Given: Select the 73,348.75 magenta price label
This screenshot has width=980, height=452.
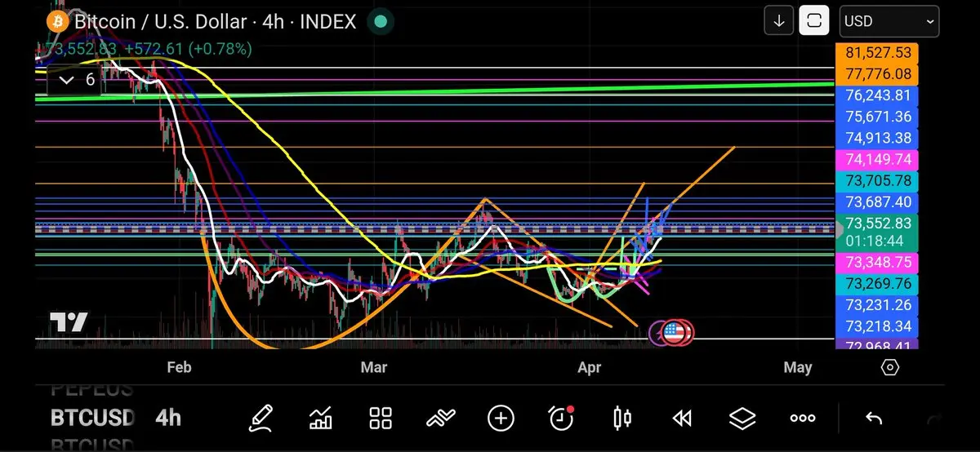Looking at the screenshot, I should [877, 262].
